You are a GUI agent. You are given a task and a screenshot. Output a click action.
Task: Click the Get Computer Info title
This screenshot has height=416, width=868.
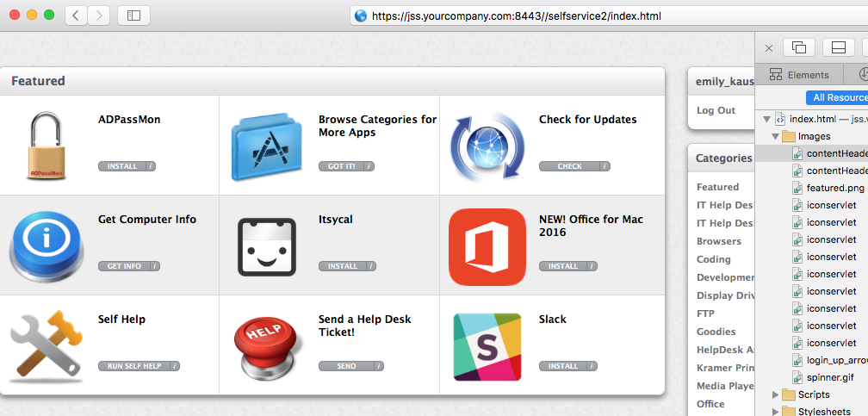[147, 220]
